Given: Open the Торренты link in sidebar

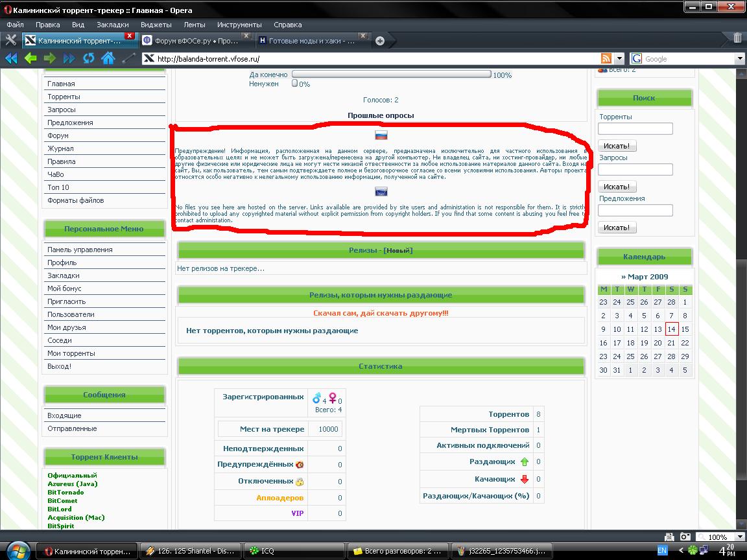Looking at the screenshot, I should [x=64, y=97].
